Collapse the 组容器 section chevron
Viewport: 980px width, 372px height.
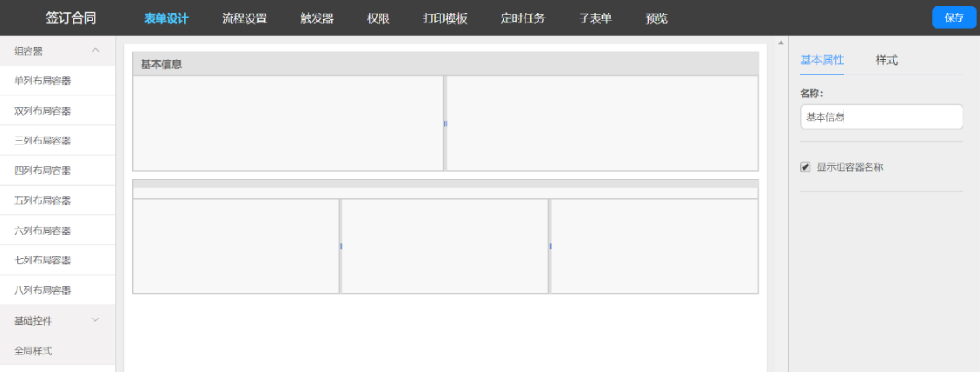pos(95,51)
